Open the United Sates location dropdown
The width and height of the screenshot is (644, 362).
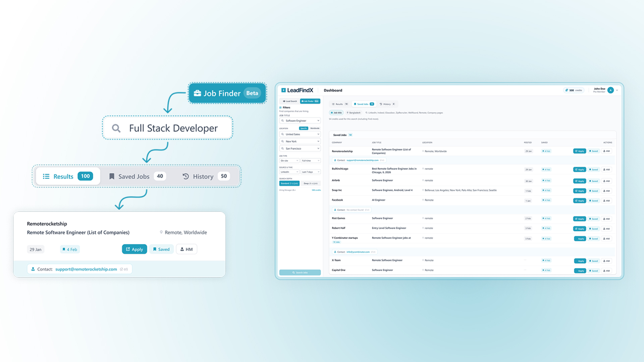[x=300, y=134]
